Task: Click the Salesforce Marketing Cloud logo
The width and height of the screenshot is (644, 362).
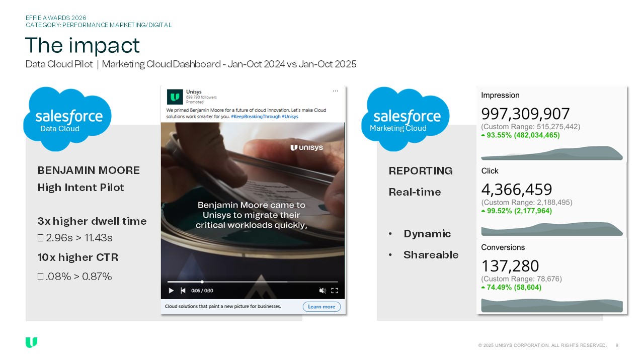Action: pyautogui.click(x=407, y=119)
